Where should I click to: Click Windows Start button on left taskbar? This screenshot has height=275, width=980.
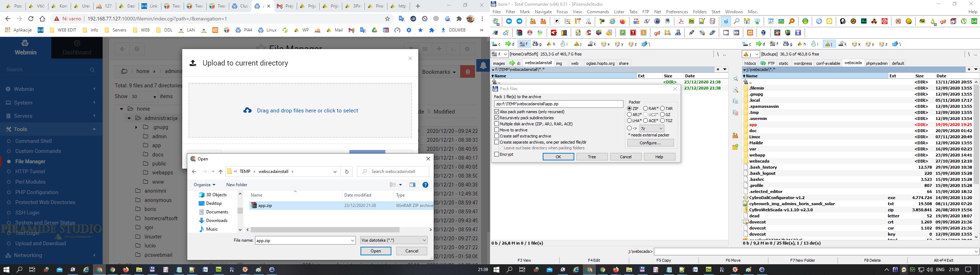point(6,270)
